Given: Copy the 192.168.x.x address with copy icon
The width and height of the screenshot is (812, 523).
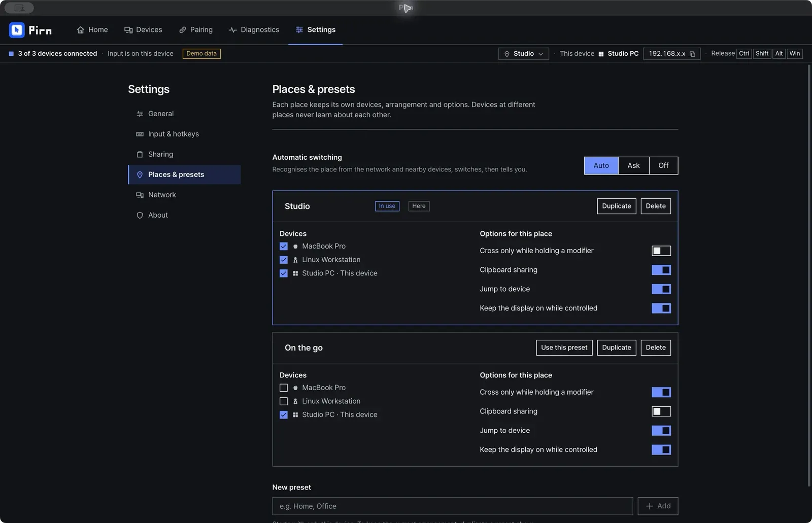Looking at the screenshot, I should click(692, 54).
